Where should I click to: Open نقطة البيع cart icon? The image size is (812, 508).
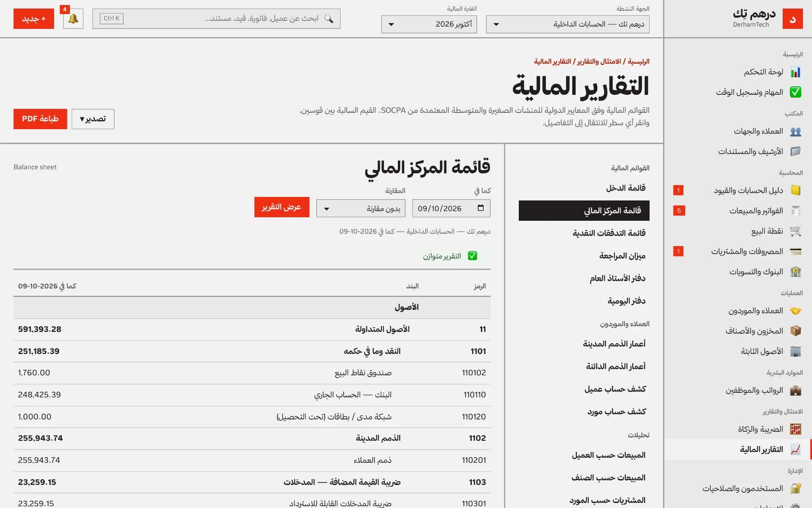pyautogui.click(x=796, y=231)
